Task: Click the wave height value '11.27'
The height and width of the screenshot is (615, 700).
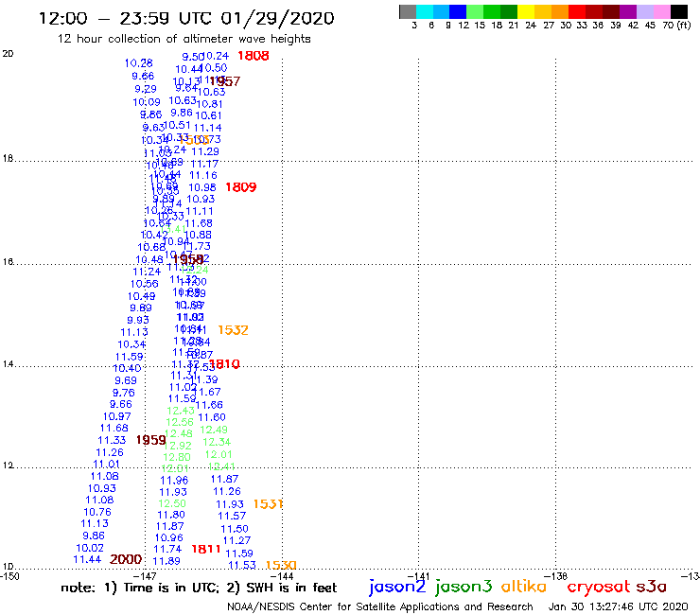Action: tap(237, 541)
